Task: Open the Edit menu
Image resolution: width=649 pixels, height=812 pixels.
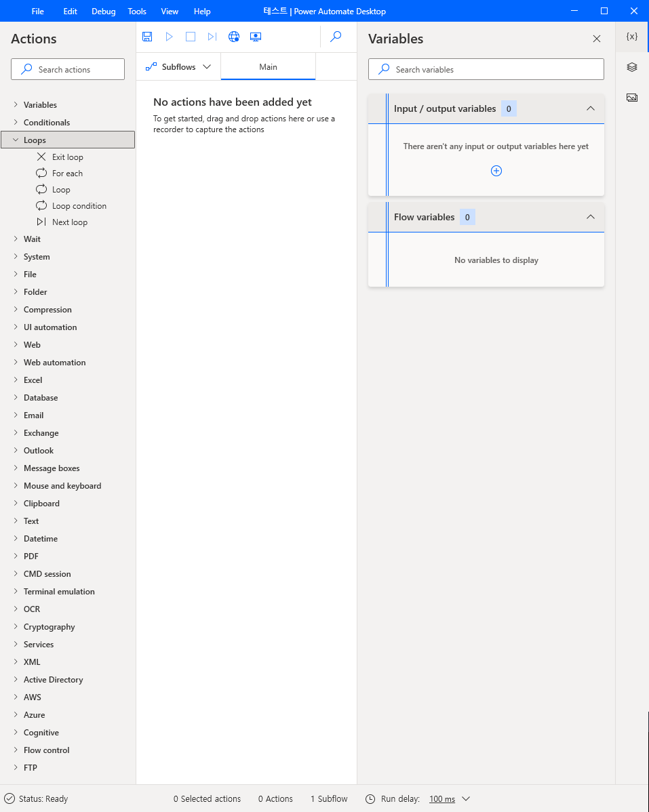Action: click(70, 12)
